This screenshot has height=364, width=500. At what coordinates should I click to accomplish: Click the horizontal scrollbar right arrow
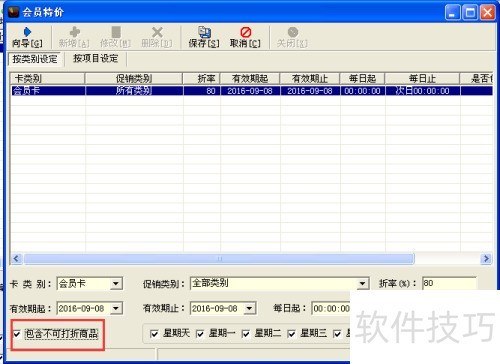(x=486, y=259)
